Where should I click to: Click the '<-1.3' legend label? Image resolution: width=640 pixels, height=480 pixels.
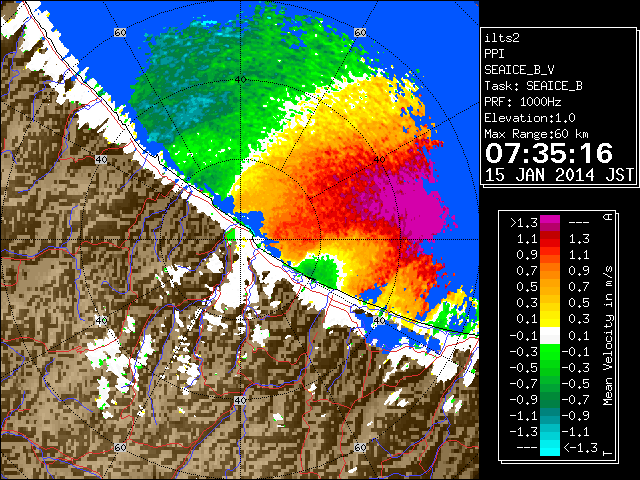point(580,448)
